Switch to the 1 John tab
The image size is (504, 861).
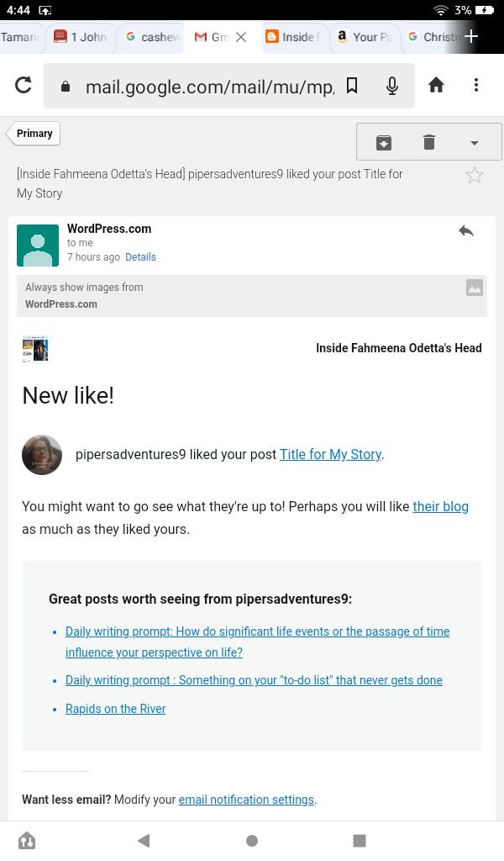click(81, 37)
